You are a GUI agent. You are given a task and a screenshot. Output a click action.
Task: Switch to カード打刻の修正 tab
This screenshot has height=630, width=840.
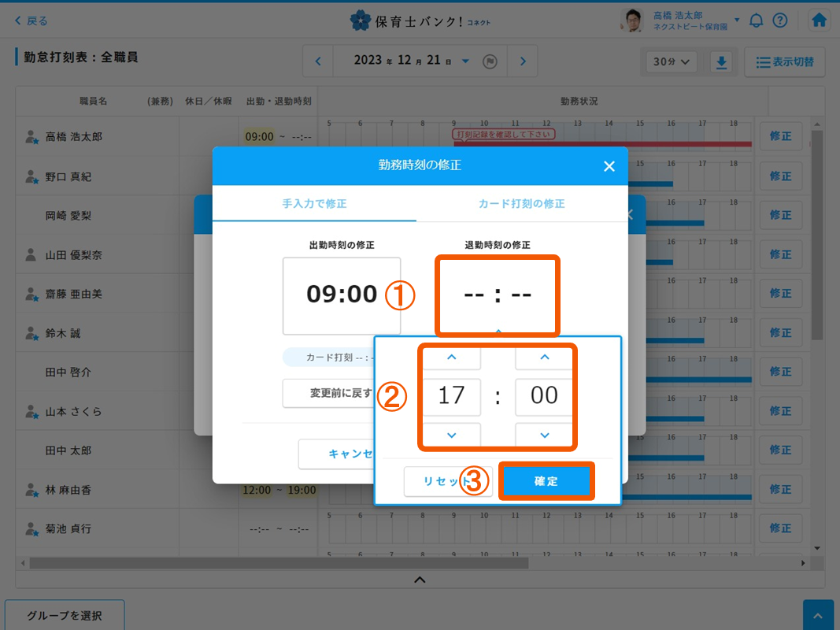point(521,203)
